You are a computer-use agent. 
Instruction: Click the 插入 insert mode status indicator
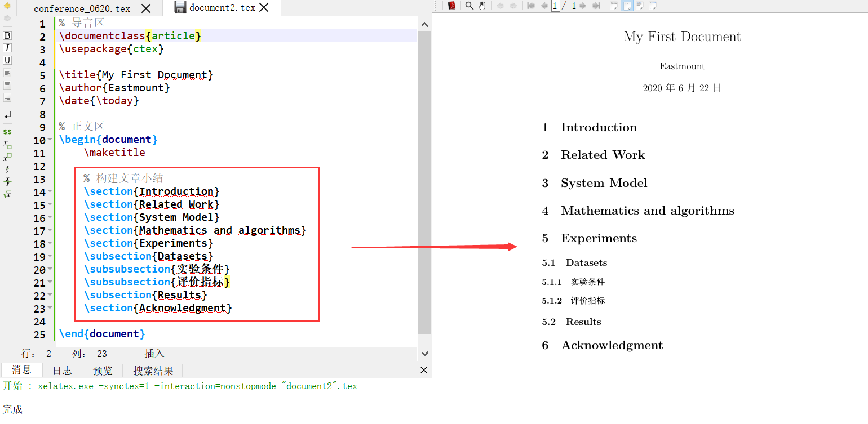coord(154,354)
